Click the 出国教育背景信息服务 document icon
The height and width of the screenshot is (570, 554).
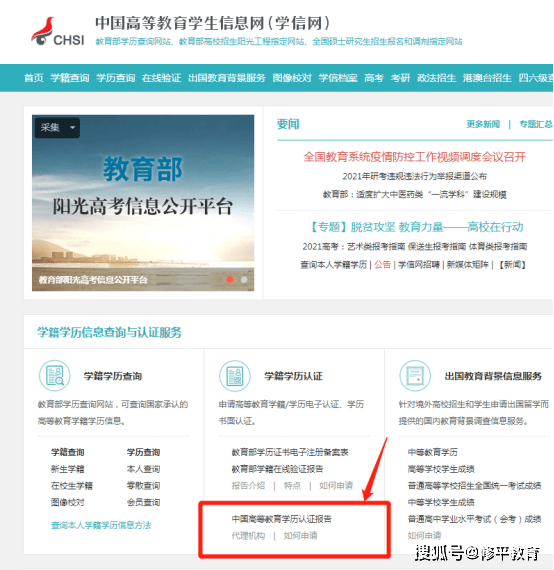coord(415,376)
